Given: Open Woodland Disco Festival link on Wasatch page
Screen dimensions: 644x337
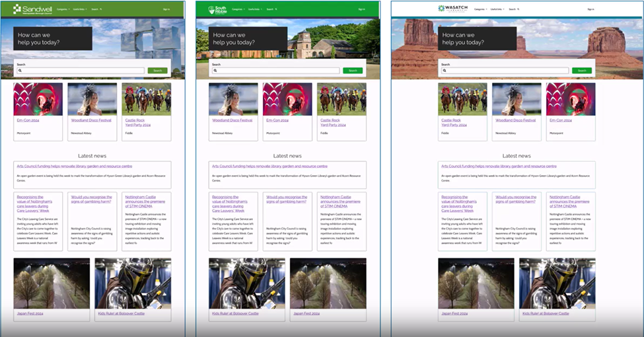Looking at the screenshot, I should pos(515,120).
